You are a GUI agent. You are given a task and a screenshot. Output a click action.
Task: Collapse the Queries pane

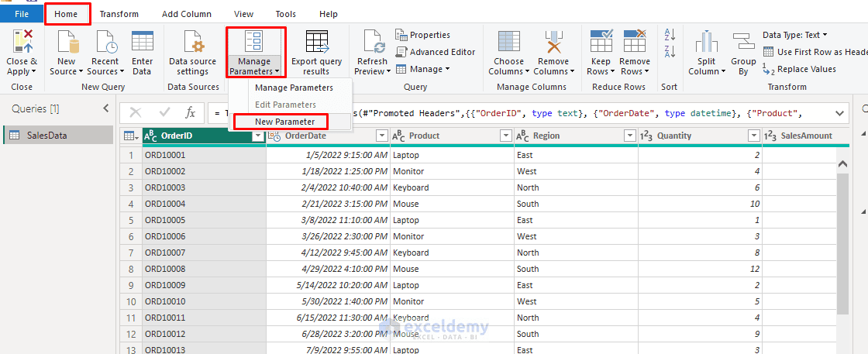click(105, 109)
